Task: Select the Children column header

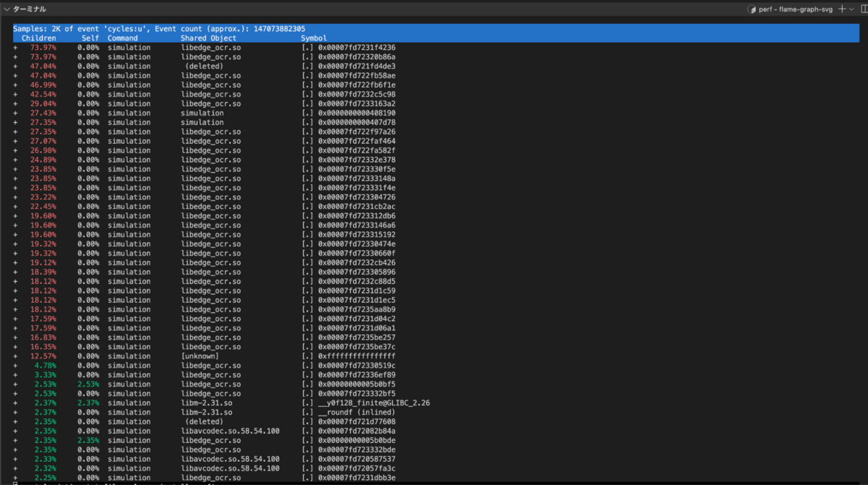Action: 38,38
